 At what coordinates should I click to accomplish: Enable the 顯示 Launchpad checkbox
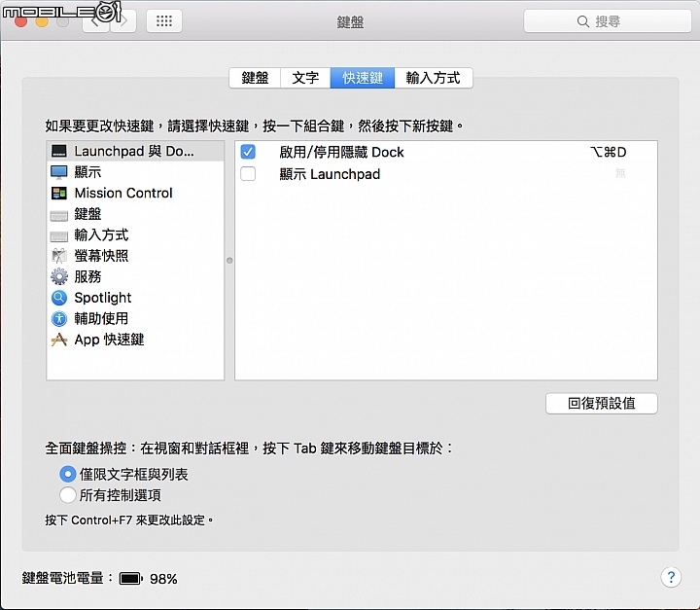click(248, 173)
